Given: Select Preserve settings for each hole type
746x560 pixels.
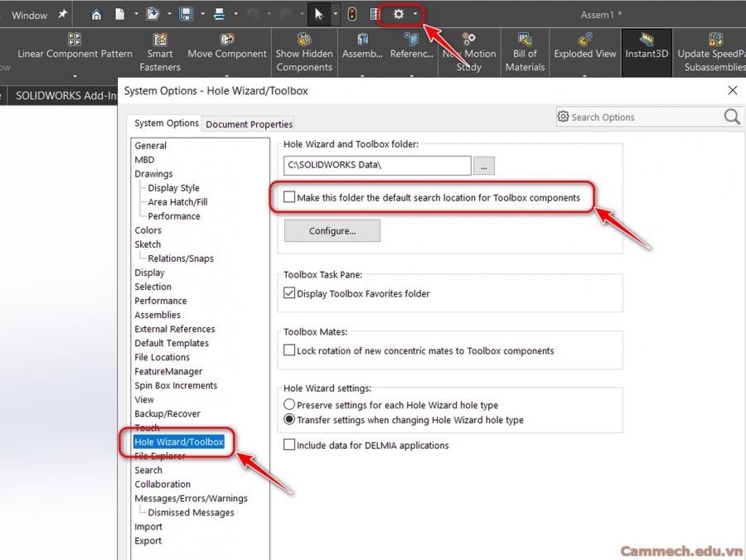Looking at the screenshot, I should [289, 404].
